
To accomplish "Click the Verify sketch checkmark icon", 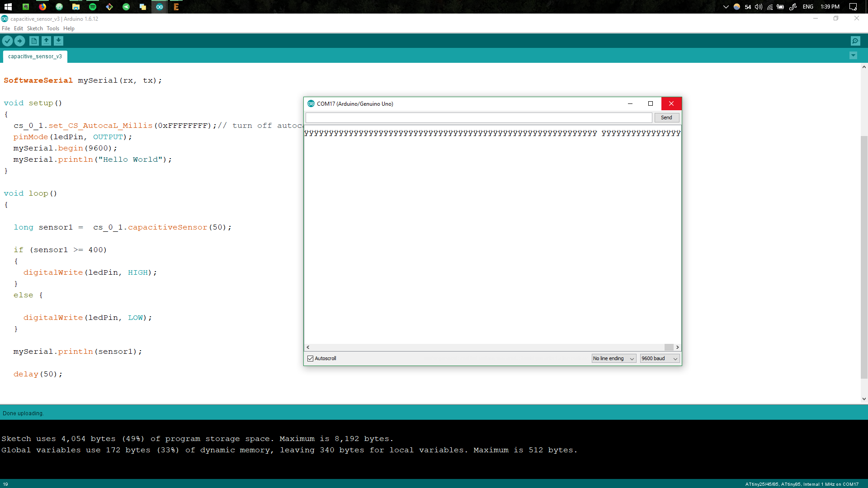I will coord(7,41).
